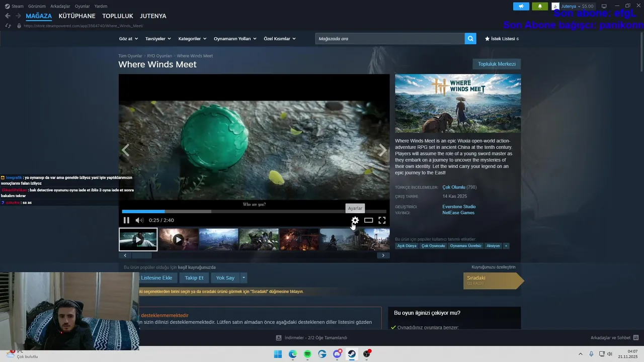The image size is (644, 362).
Task: Click the blue announcements megaphone icon
Action: coord(521,6)
